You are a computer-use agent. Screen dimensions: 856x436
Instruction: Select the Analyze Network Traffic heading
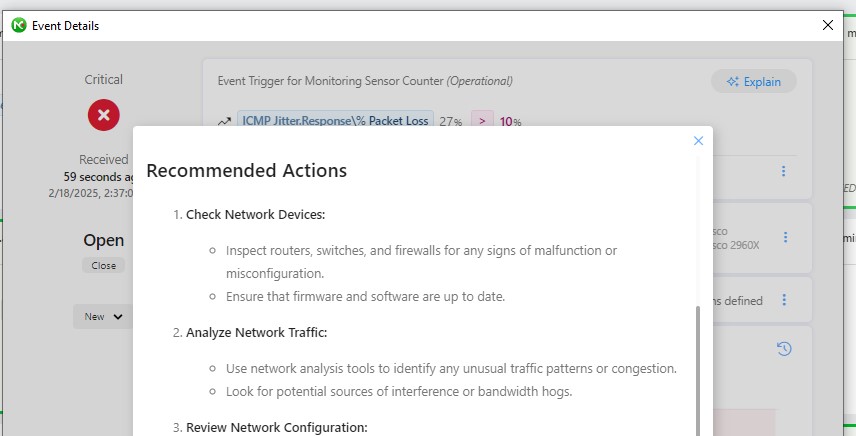pos(257,332)
